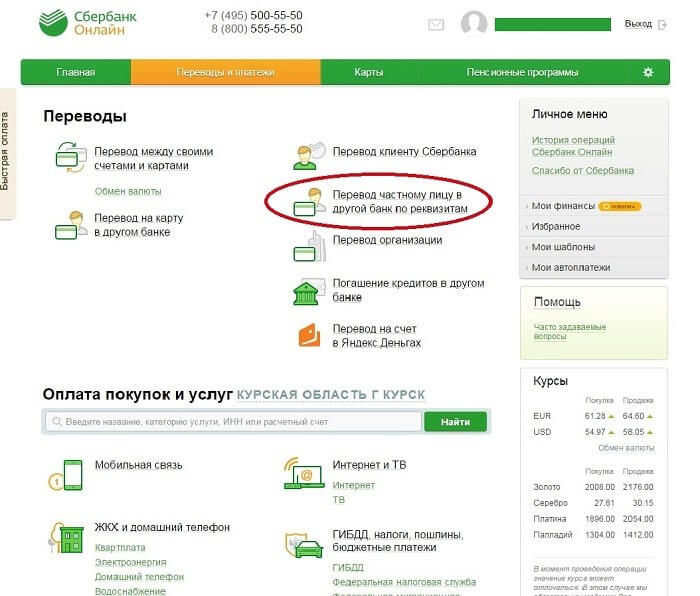Open Интернет и ТВ category
The width and height of the screenshot is (700, 596).
(369, 465)
